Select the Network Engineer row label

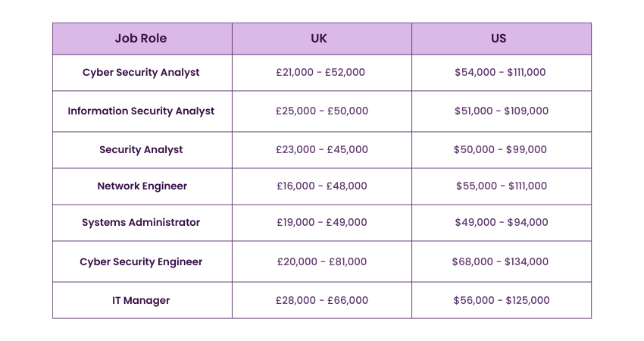(x=142, y=186)
